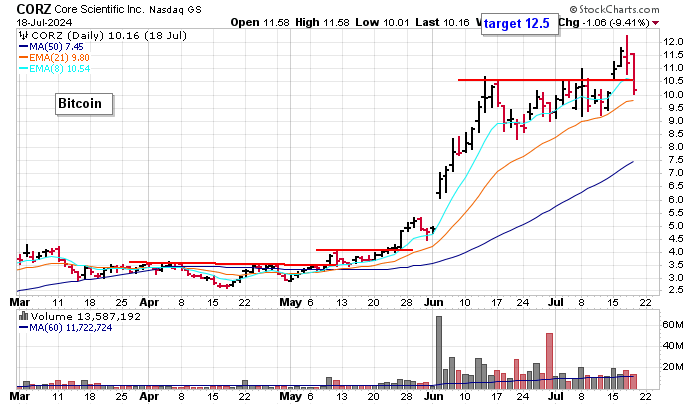
Task: Click the Bitcoin label box
Action: (x=83, y=104)
